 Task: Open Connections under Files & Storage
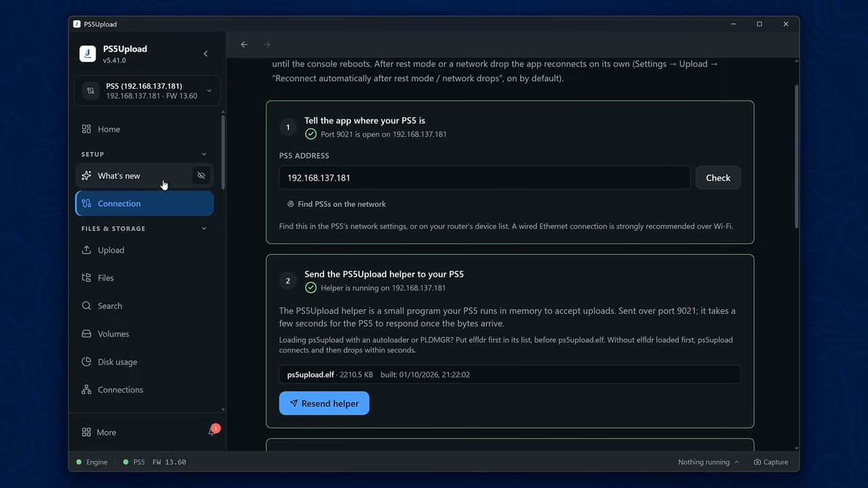tap(144, 390)
